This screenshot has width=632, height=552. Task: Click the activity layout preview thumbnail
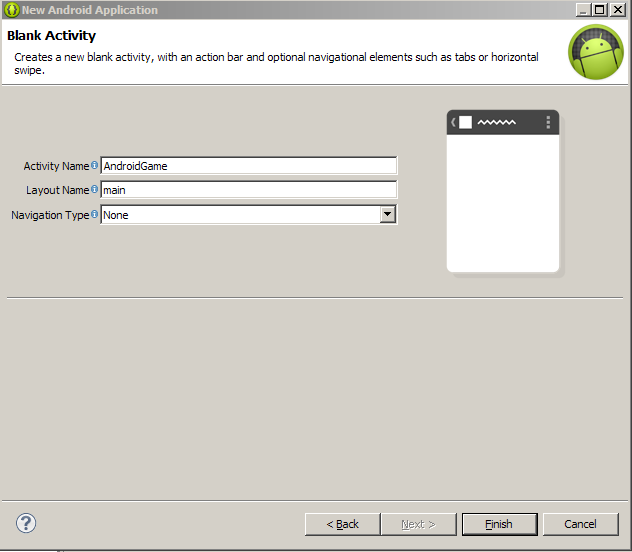pyautogui.click(x=503, y=191)
